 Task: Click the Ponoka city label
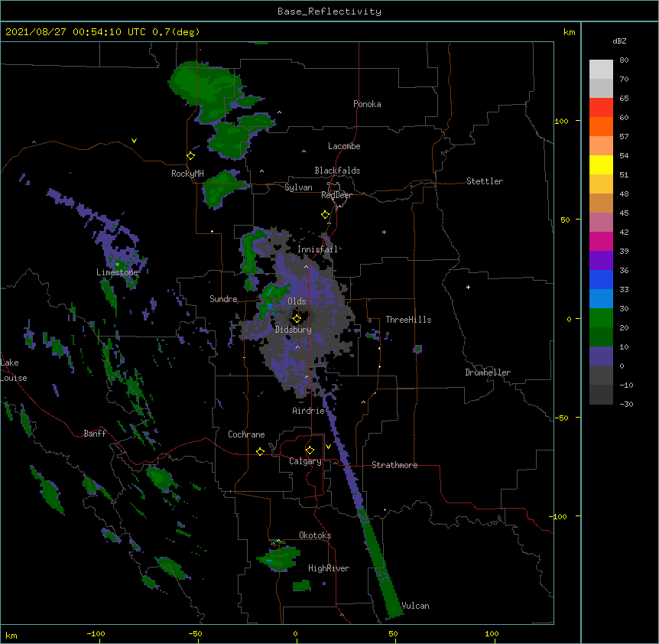click(x=367, y=104)
